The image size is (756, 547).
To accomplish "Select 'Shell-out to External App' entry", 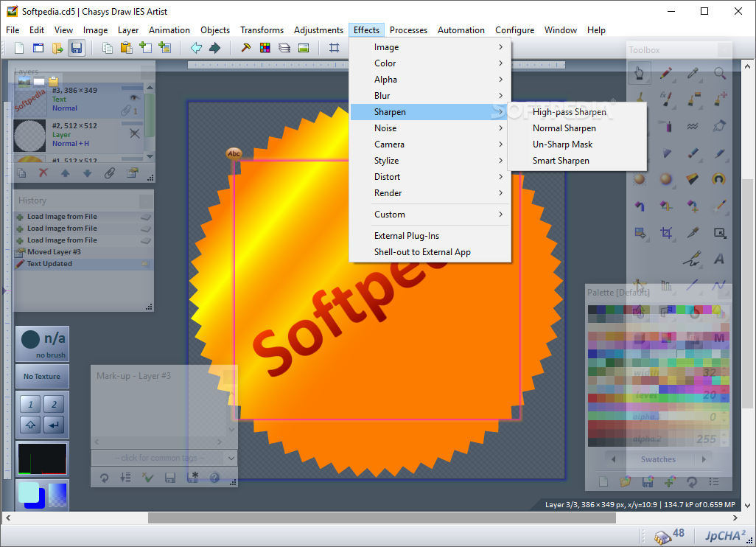I will [430, 252].
